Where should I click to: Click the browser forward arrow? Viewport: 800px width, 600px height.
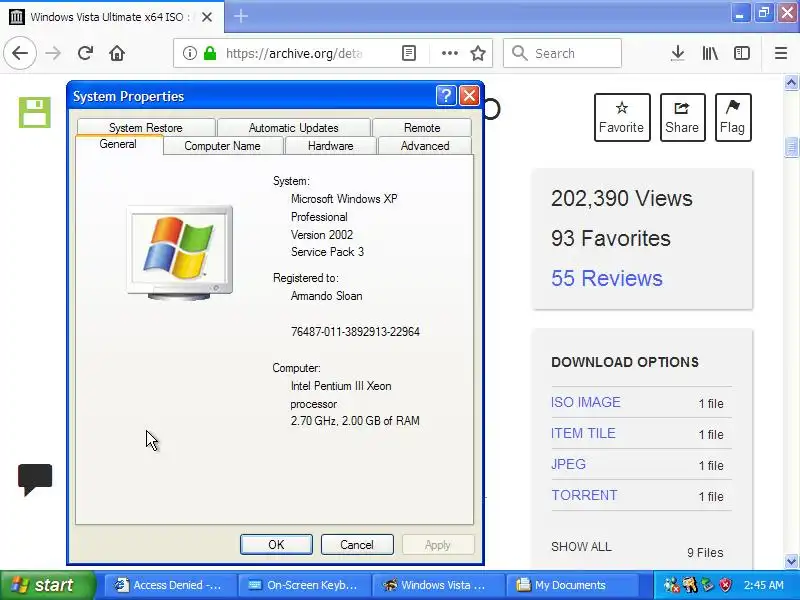coord(53,53)
